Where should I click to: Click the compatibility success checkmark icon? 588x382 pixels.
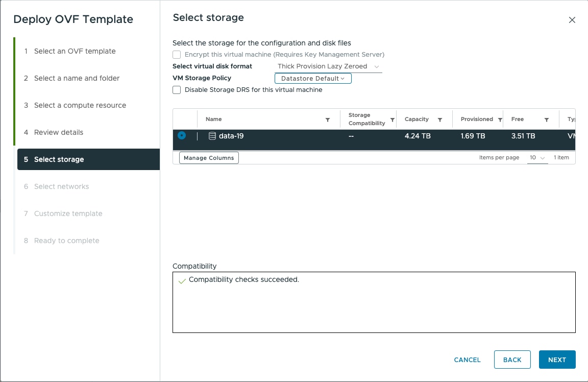point(182,281)
